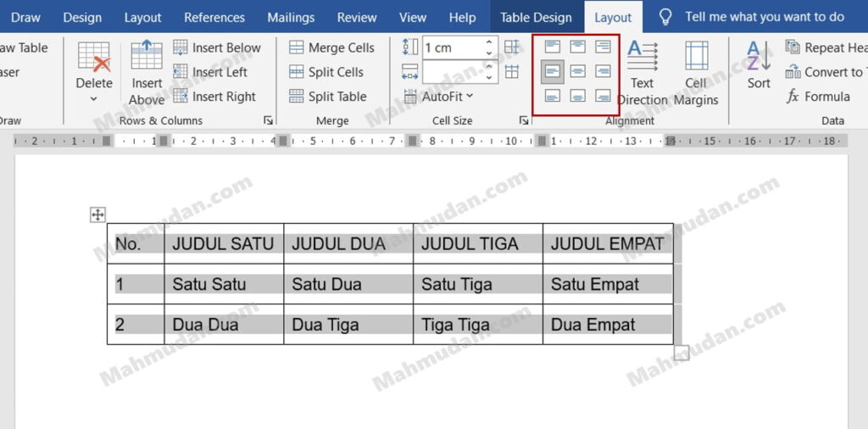This screenshot has width=868, height=429.
Task: Open Cell Margins settings
Action: (x=696, y=59)
